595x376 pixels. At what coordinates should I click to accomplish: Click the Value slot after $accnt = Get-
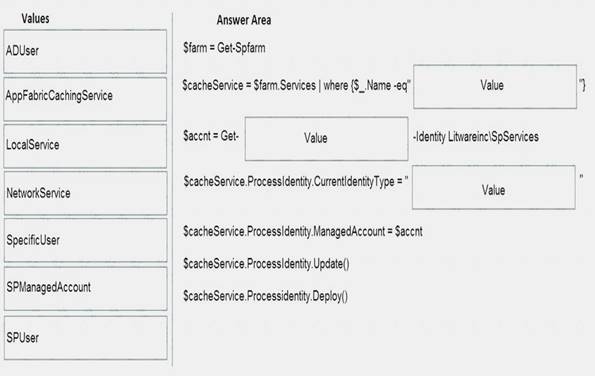[326, 138]
